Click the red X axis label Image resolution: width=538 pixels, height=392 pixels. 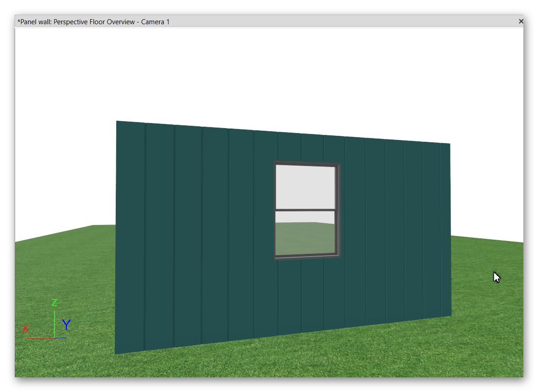[x=25, y=328]
